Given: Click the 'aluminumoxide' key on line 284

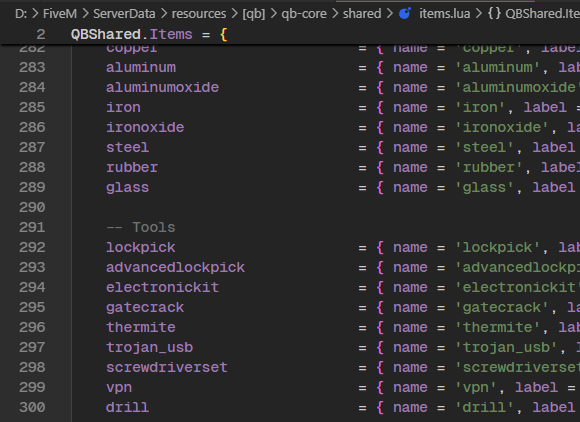Looking at the screenshot, I should coord(162,87).
